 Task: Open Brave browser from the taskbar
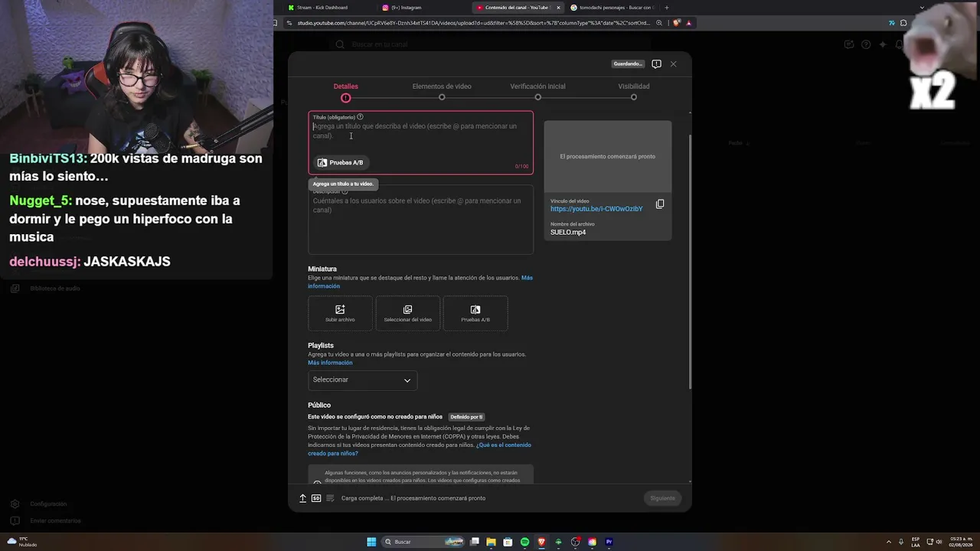pyautogui.click(x=542, y=542)
